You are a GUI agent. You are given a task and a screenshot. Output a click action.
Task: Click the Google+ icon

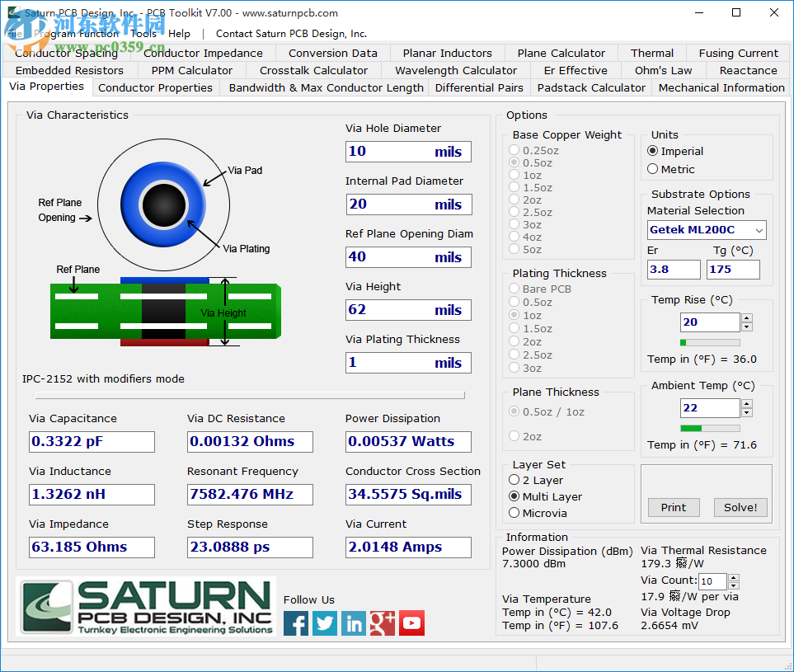382,623
